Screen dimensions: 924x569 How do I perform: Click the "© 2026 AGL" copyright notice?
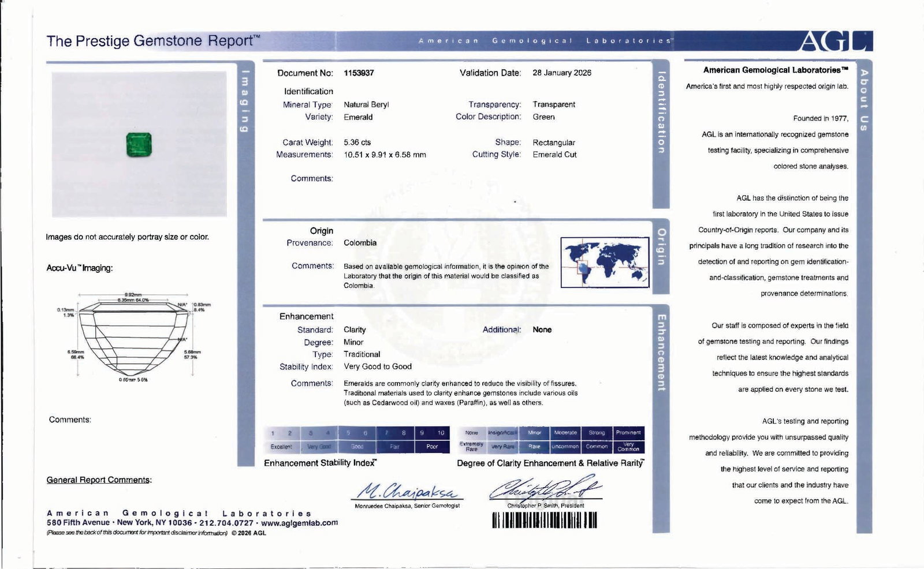click(248, 533)
